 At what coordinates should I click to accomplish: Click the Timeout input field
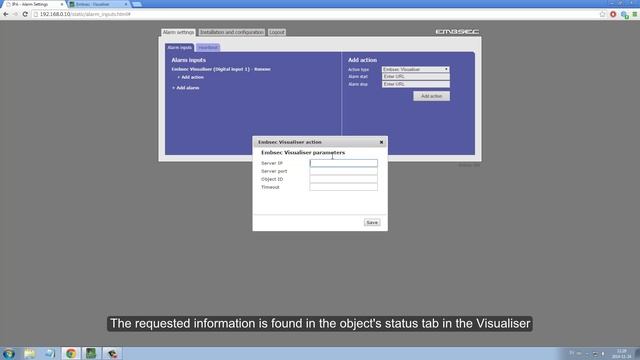click(x=344, y=187)
